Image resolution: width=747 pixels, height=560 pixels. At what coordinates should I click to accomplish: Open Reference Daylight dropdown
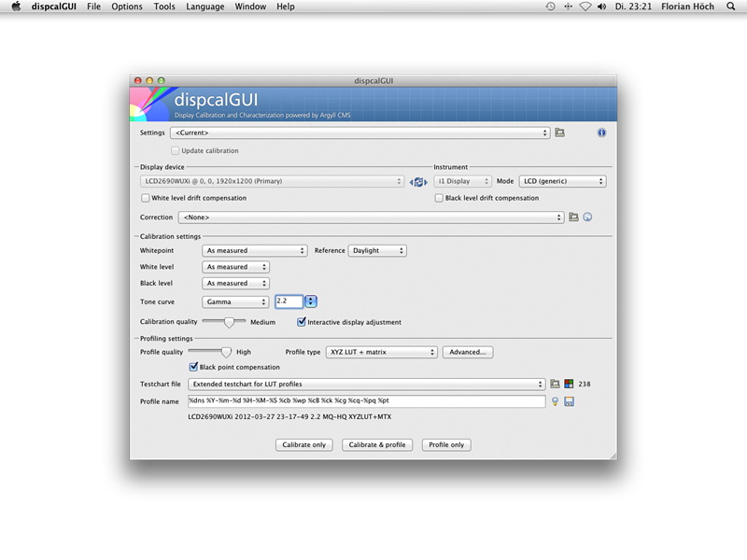click(x=377, y=250)
